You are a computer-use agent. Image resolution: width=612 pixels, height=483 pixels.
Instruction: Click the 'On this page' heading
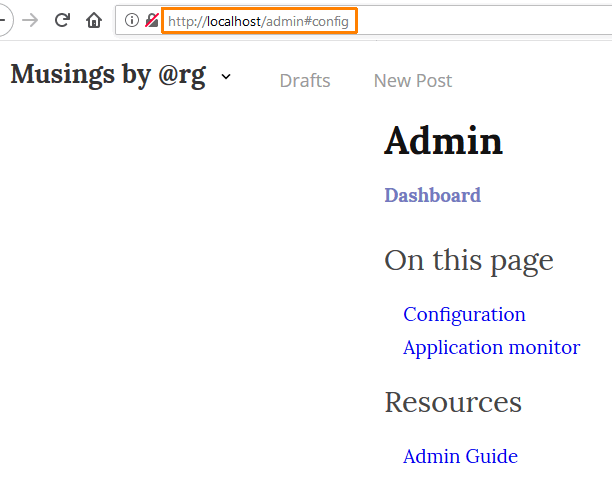pyautogui.click(x=468, y=260)
